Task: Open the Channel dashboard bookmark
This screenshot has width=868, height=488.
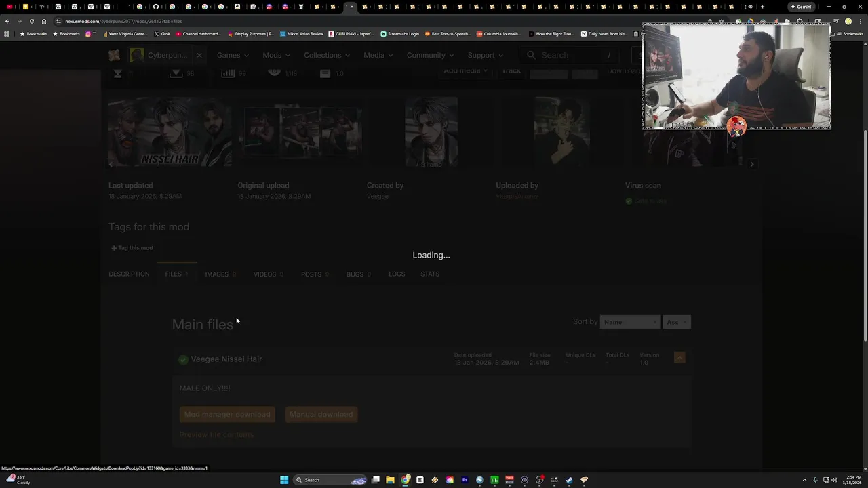Action: [x=198, y=34]
